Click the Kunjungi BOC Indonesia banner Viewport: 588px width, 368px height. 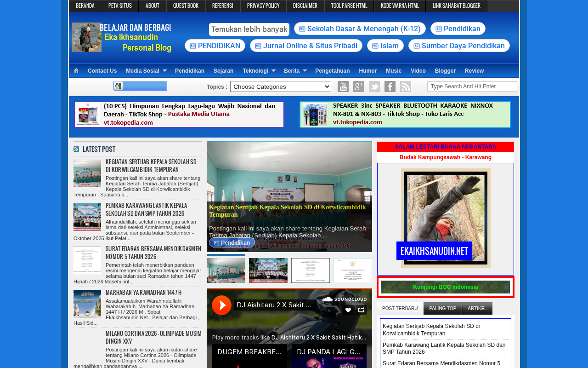[x=446, y=287]
